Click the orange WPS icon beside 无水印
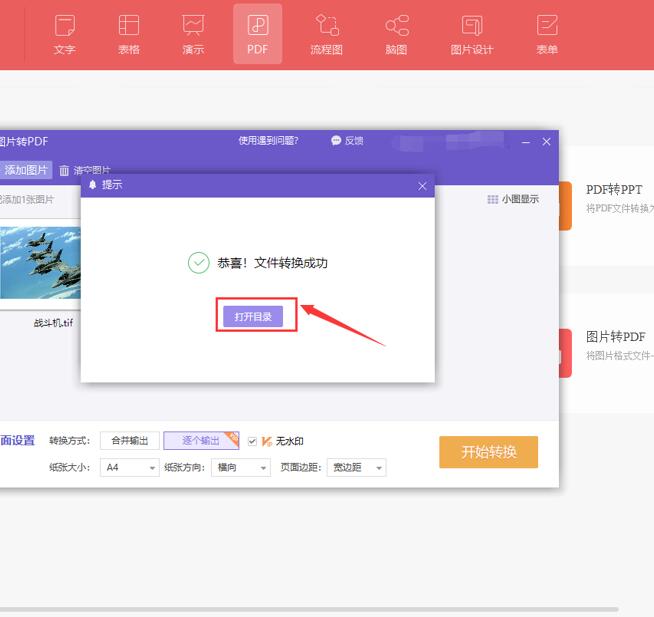 pyautogui.click(x=267, y=441)
